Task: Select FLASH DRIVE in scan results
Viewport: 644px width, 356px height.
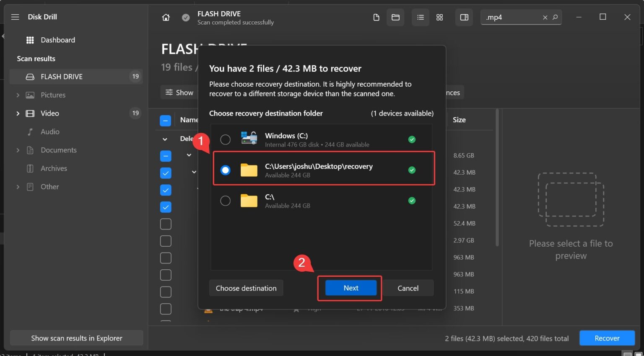Action: tap(62, 76)
